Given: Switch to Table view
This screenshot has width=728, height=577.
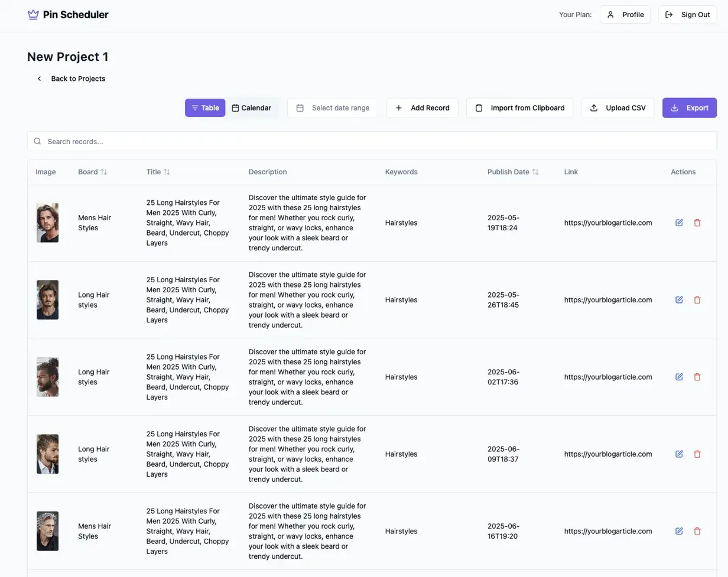Looking at the screenshot, I should [204, 108].
